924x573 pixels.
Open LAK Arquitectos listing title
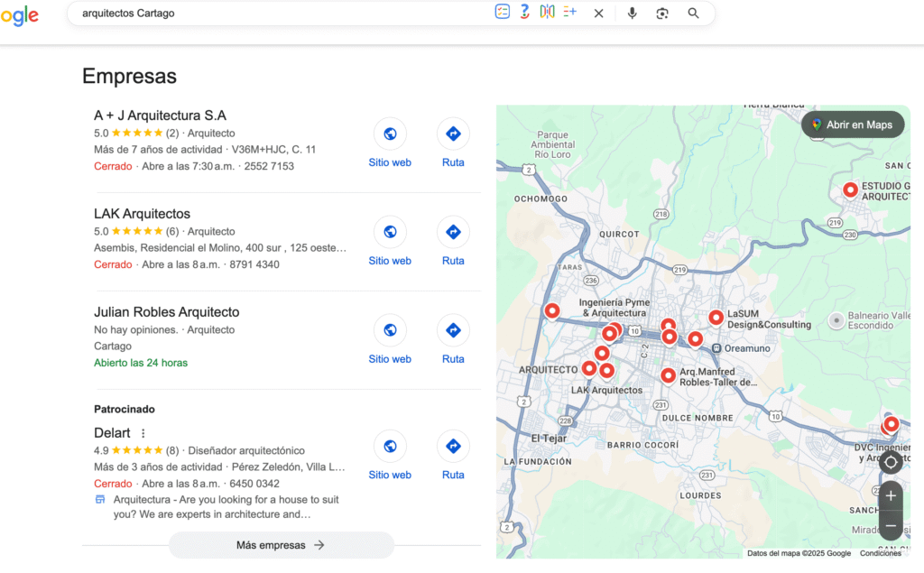point(142,213)
